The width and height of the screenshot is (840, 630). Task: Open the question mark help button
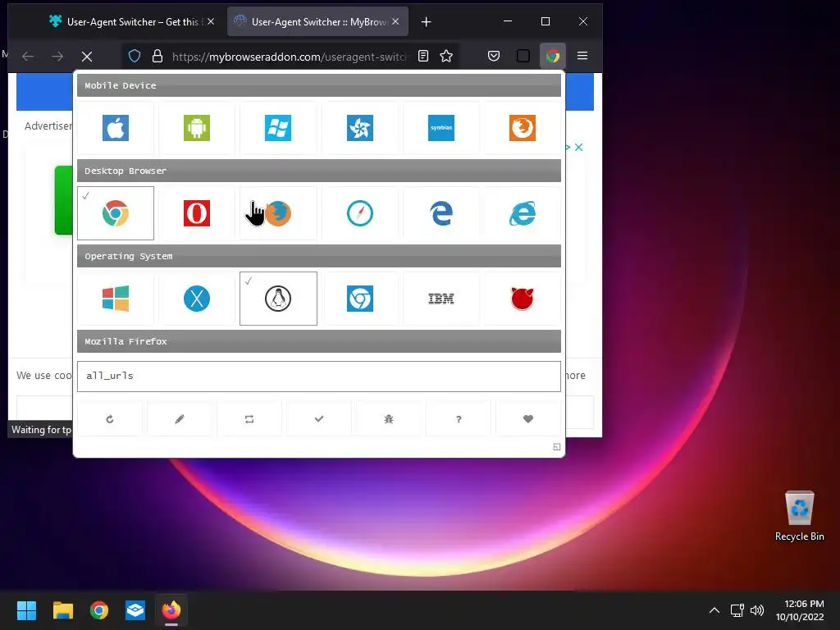458,419
